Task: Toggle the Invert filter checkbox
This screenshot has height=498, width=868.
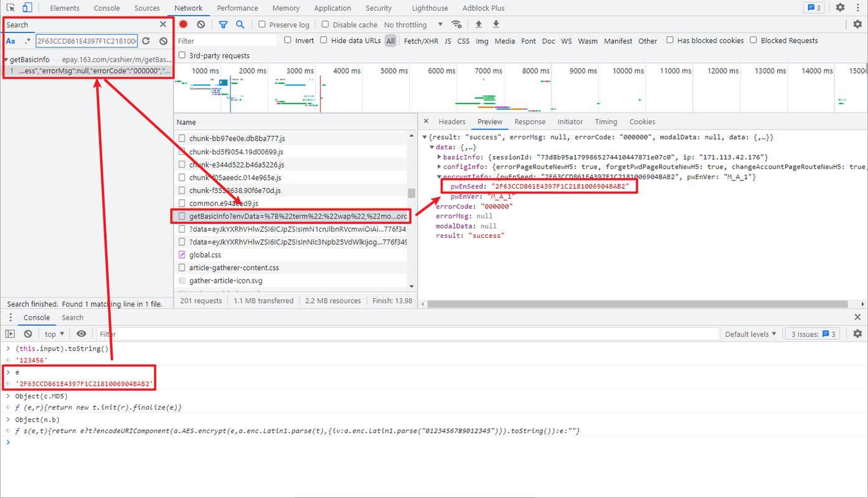Action: click(x=288, y=40)
